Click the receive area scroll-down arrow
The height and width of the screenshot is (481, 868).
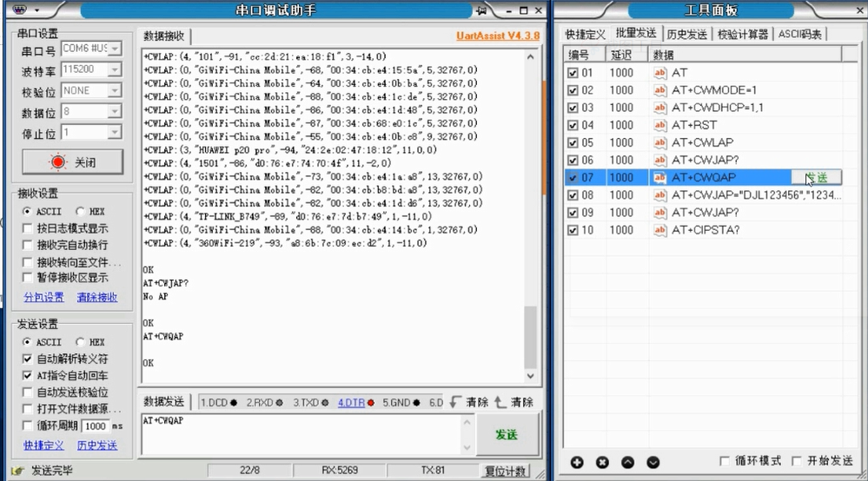(530, 376)
